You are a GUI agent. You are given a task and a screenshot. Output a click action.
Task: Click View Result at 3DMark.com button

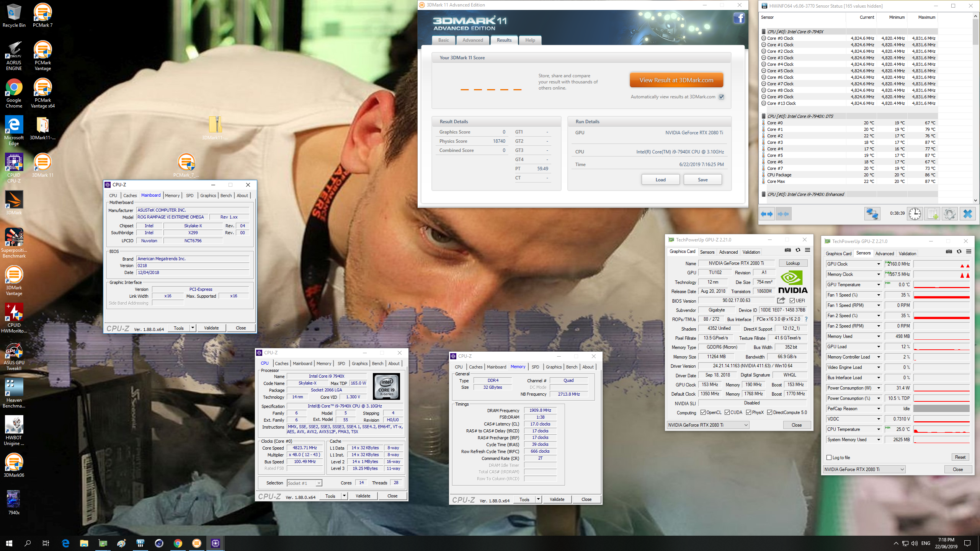tap(676, 80)
